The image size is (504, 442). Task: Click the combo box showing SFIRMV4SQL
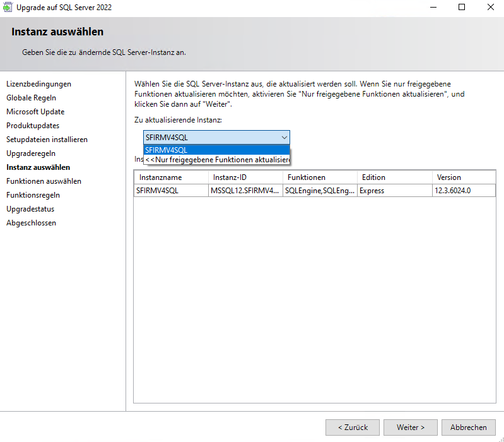pyautogui.click(x=216, y=138)
